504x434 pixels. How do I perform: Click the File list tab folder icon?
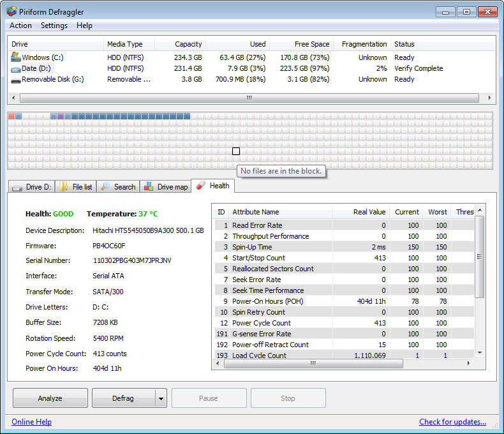[x=63, y=186]
